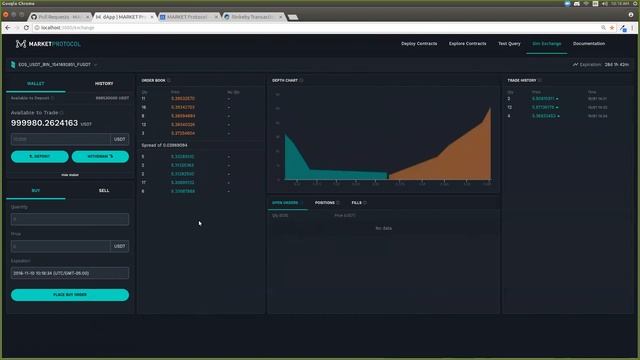Select bid order with quantity 17
This screenshot has height=360, width=640.
point(201,182)
